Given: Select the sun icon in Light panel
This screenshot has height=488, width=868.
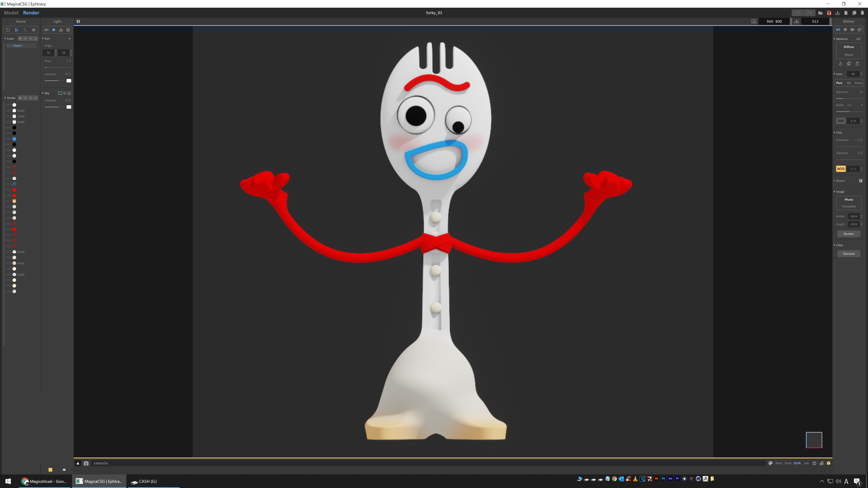Looking at the screenshot, I should (54, 30).
